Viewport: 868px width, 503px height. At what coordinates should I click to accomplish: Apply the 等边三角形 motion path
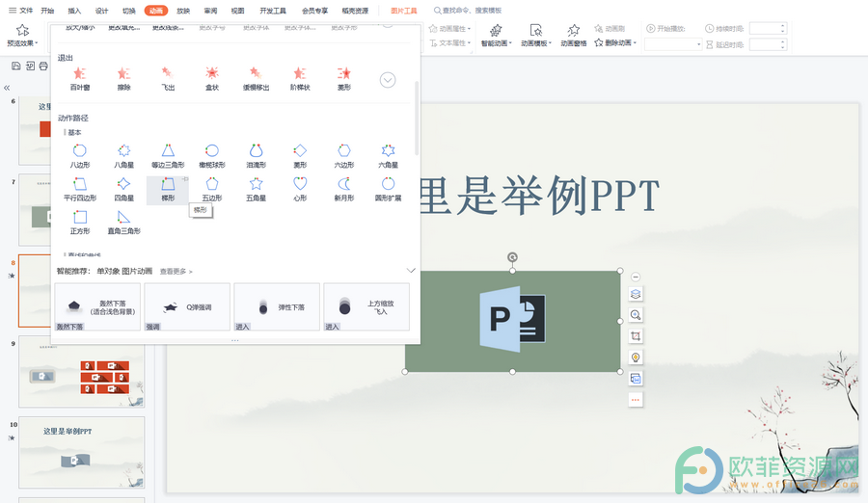point(168,155)
